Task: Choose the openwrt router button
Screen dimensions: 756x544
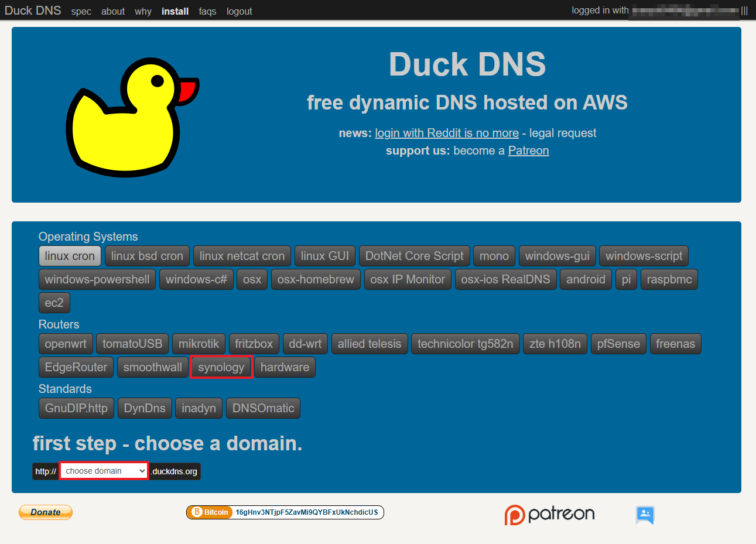Action: 66,344
